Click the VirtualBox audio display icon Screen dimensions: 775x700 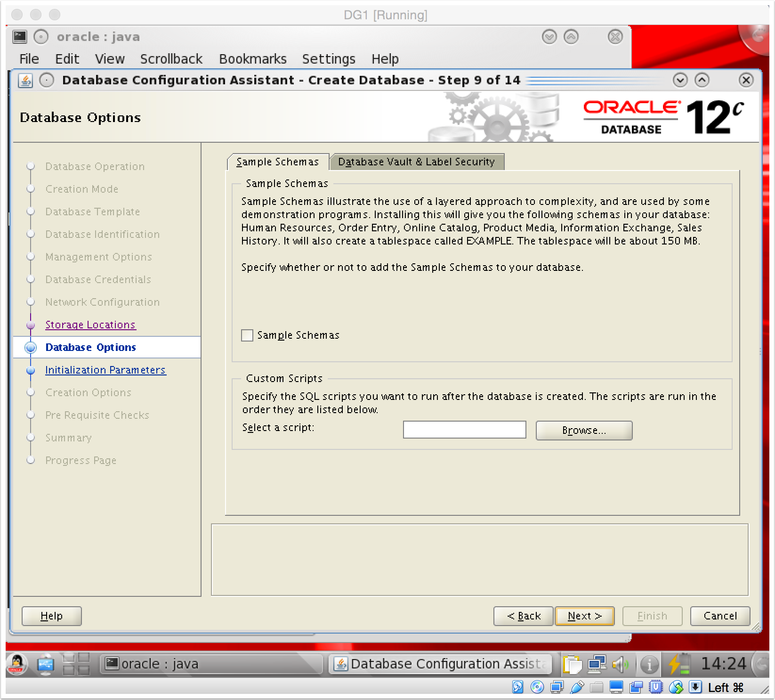[x=557, y=687]
